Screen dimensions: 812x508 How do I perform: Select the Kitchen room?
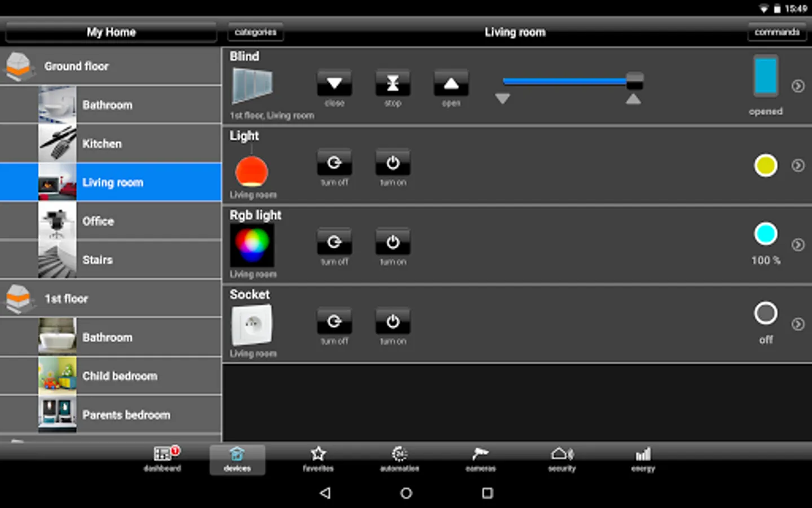[x=111, y=143]
